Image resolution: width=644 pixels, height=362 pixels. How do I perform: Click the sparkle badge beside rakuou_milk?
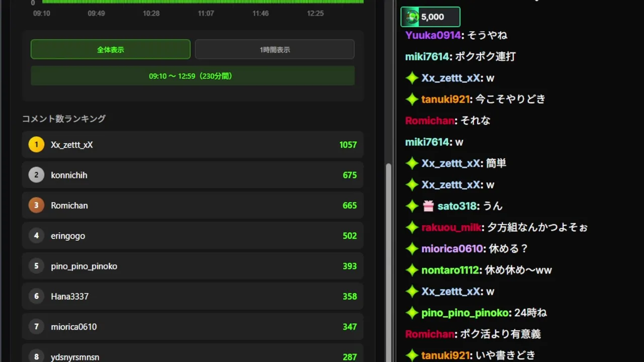pyautogui.click(x=412, y=227)
